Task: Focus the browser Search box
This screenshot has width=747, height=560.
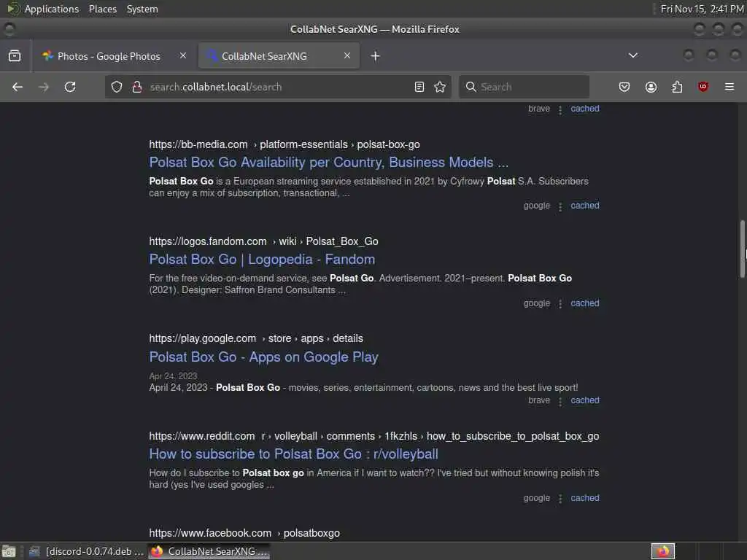Action: [x=524, y=87]
